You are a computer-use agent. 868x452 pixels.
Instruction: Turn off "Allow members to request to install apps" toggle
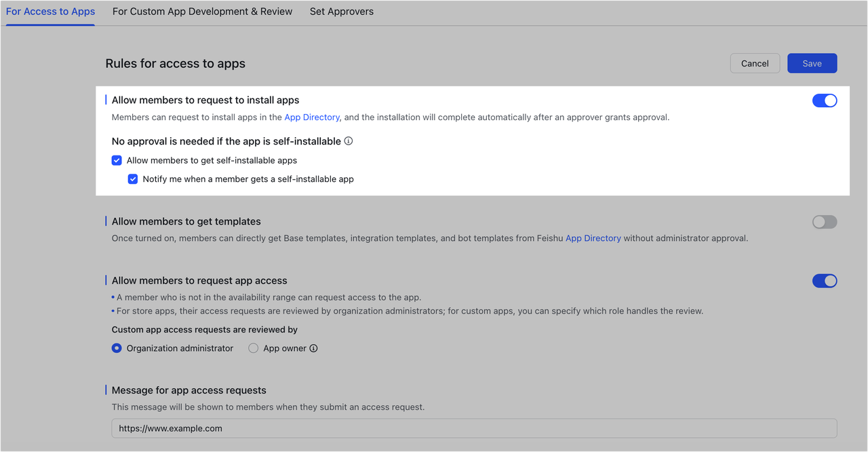[825, 100]
